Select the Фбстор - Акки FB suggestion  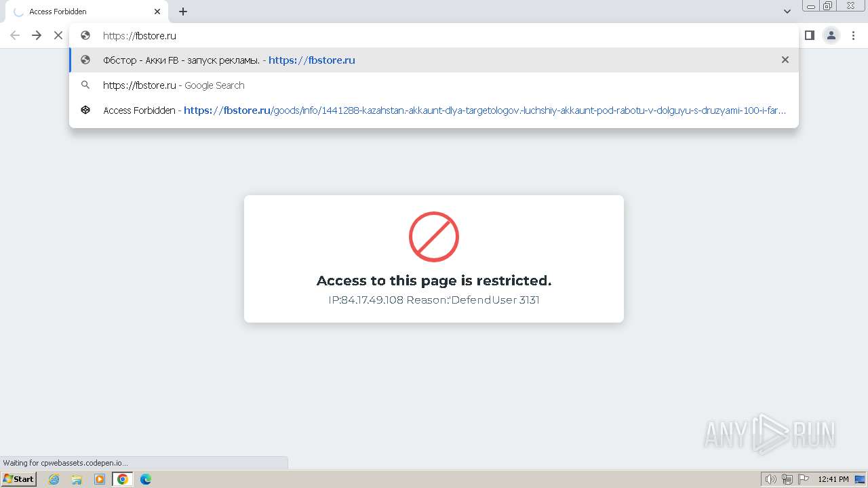(434, 60)
